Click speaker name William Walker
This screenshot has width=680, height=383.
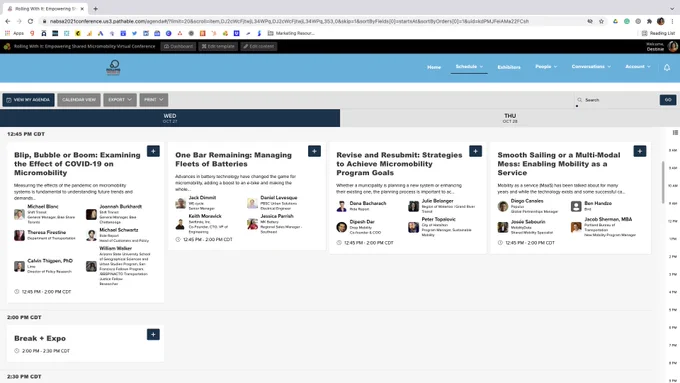pyautogui.click(x=115, y=248)
